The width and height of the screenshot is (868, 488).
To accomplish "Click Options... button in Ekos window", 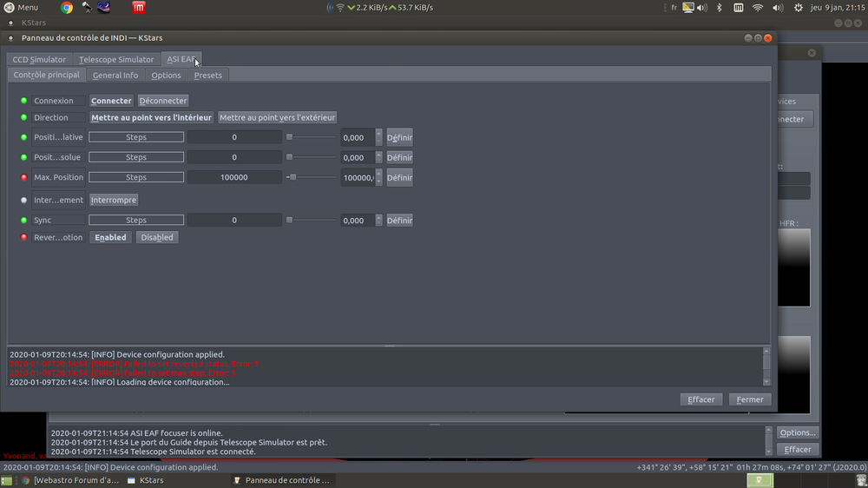I will click(x=797, y=432).
